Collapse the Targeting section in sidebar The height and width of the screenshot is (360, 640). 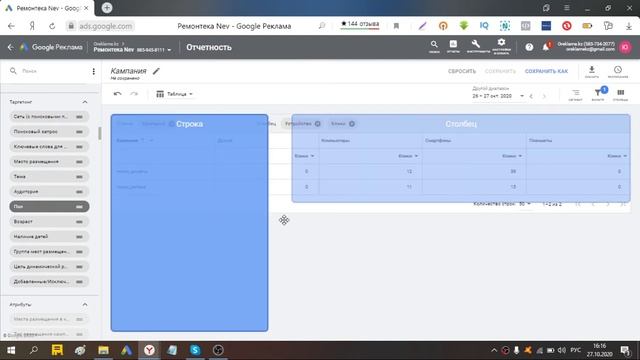(x=85, y=102)
